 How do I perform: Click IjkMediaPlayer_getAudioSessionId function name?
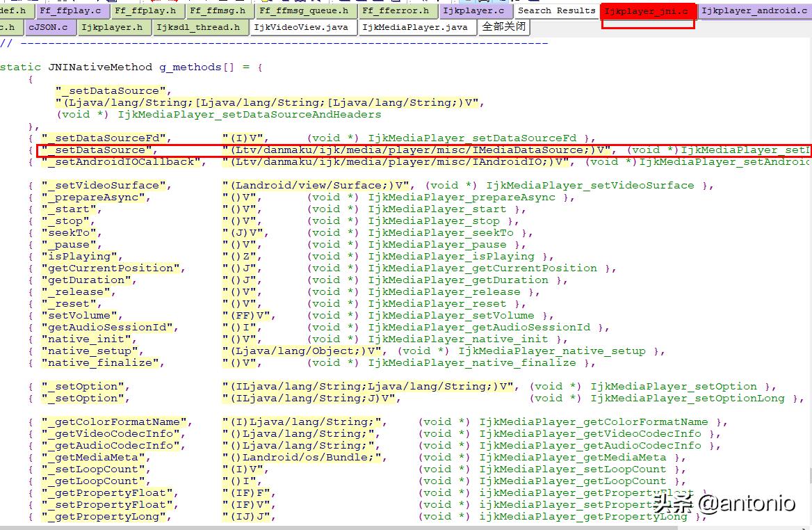coord(479,328)
